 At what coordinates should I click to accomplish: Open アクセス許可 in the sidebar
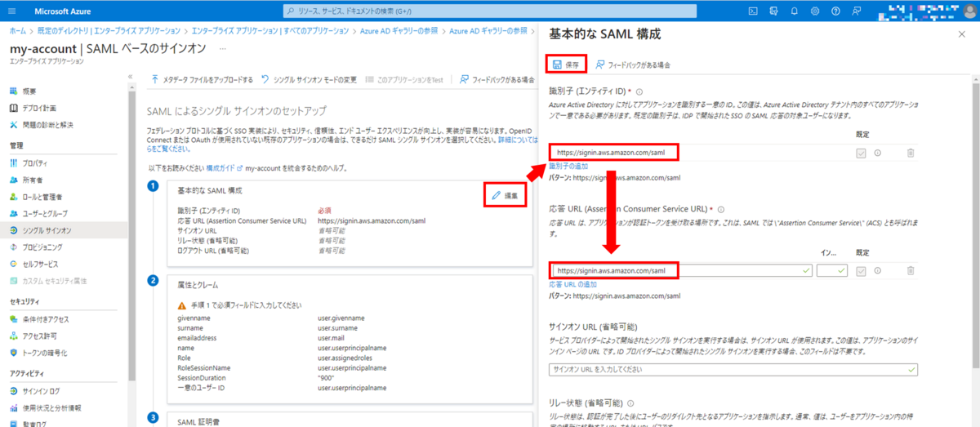[39, 336]
